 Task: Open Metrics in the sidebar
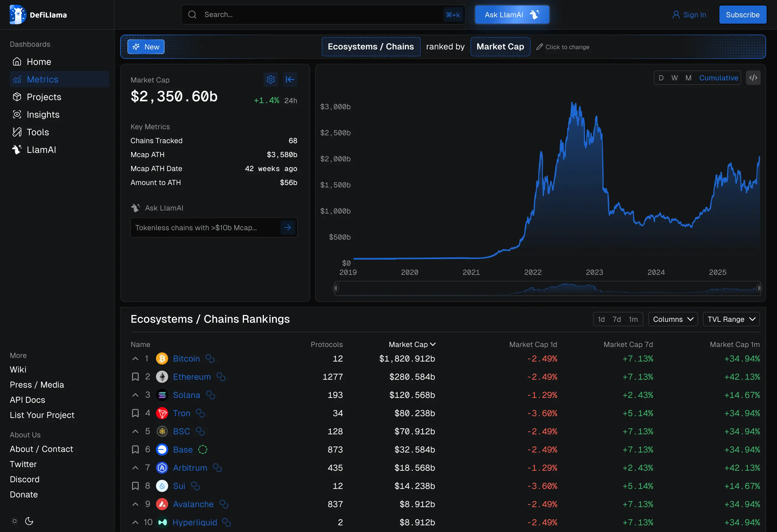59,79
